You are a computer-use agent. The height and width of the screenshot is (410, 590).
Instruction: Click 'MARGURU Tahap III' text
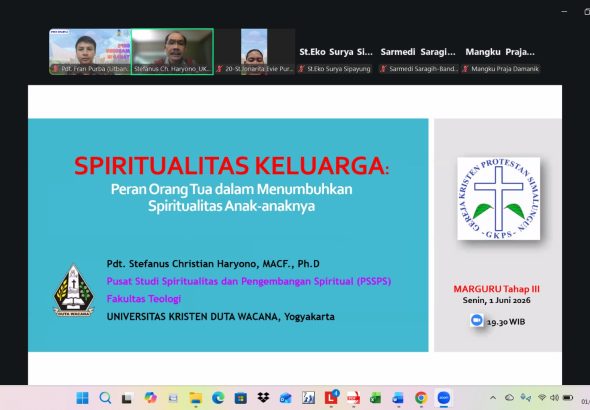pos(497,289)
